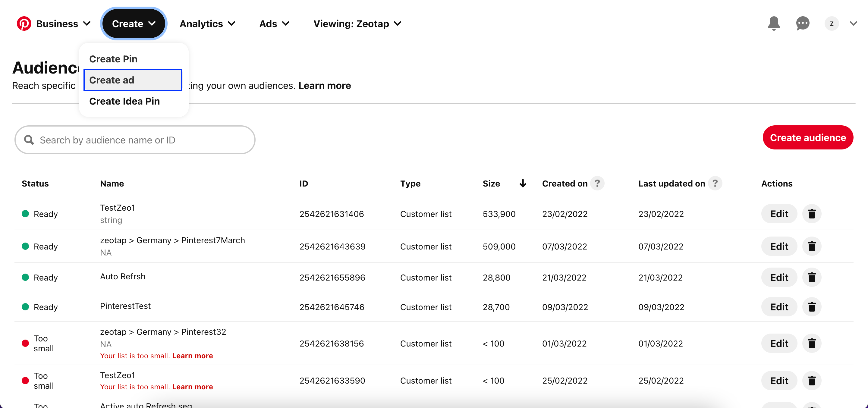Click the Auto Refrsh audience name
The width and height of the screenshot is (868, 408).
click(123, 277)
